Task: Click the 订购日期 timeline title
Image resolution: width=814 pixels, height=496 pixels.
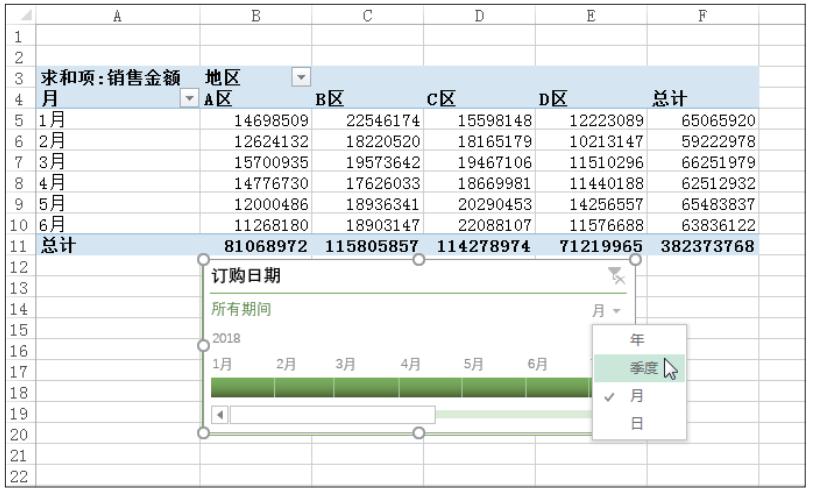Action: click(246, 275)
